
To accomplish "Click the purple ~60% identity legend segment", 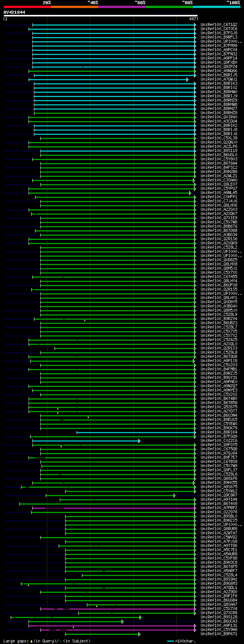I will point(122,7).
